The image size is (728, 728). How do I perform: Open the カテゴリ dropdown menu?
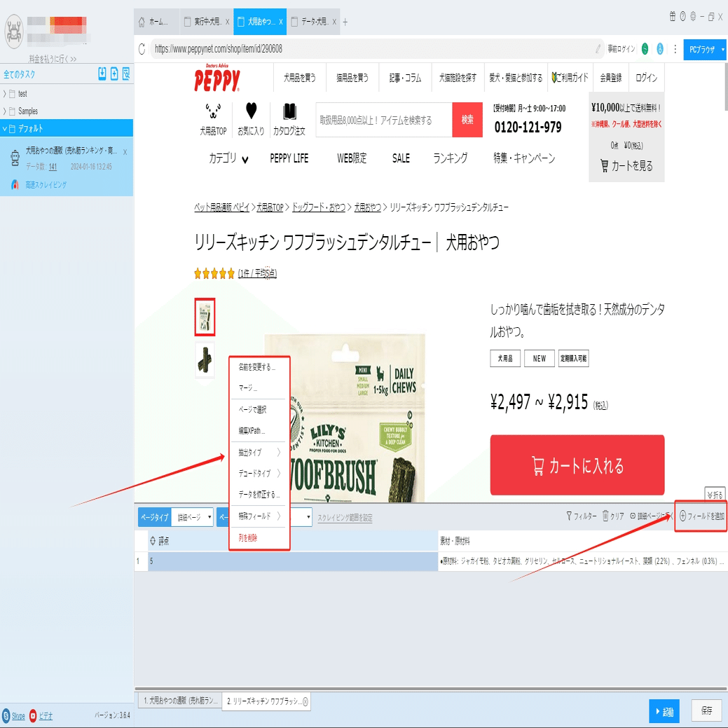[x=229, y=158]
